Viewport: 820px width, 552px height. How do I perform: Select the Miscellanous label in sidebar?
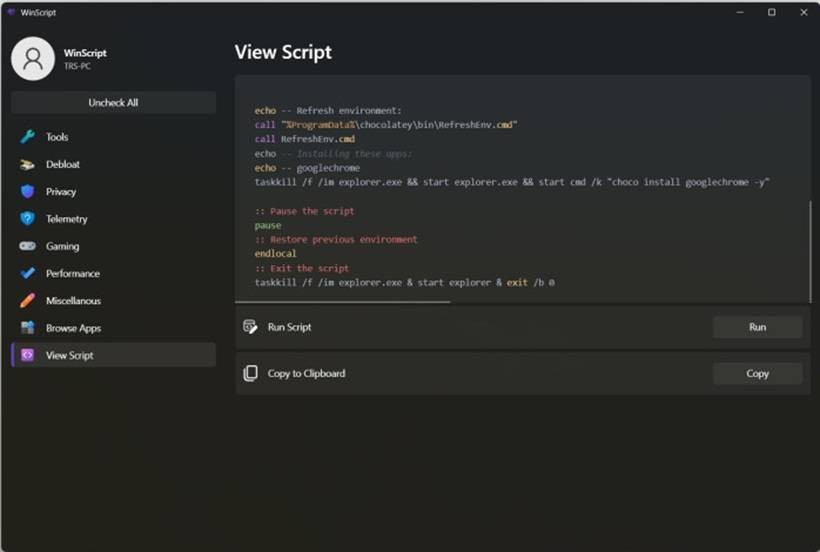click(73, 301)
